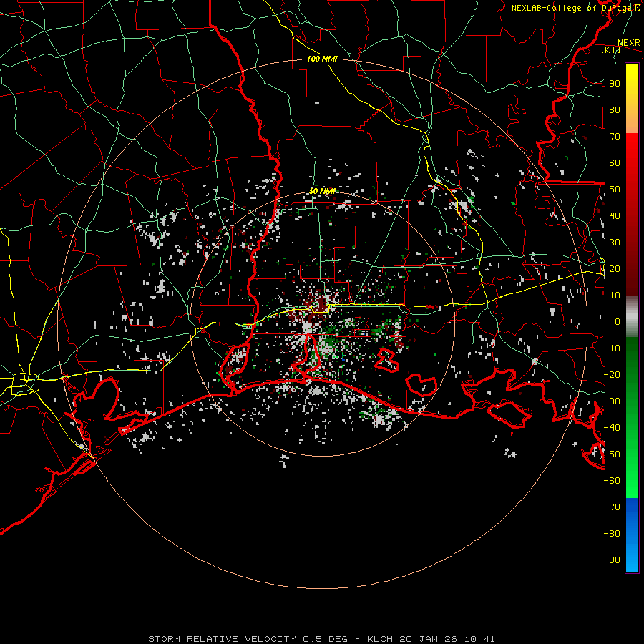
Task: Click the -80 value on the velocity scale
Action: click(x=612, y=534)
